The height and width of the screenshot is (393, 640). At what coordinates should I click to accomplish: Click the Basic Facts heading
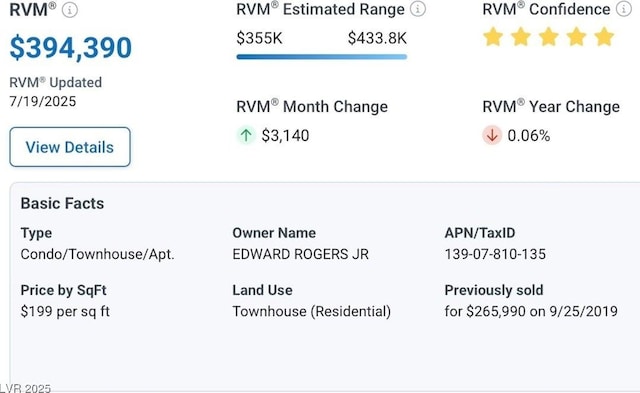click(62, 203)
